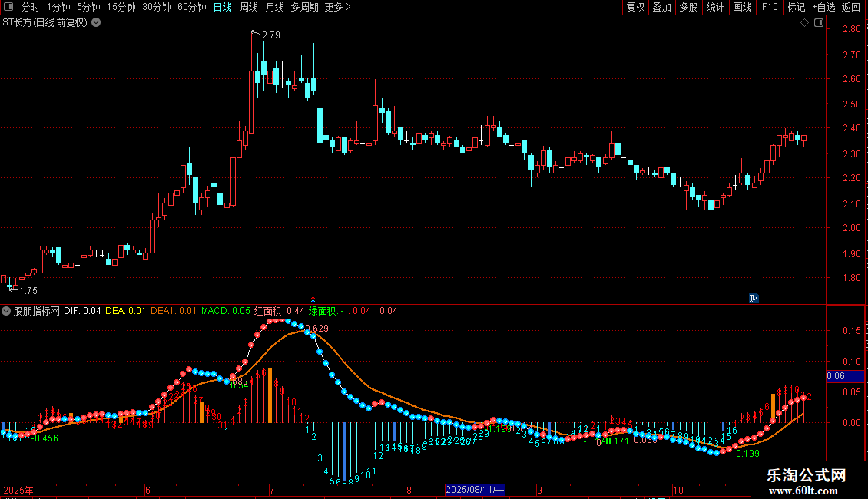
Task: Switch to the 月线 monthly chart
Action: coord(274,7)
